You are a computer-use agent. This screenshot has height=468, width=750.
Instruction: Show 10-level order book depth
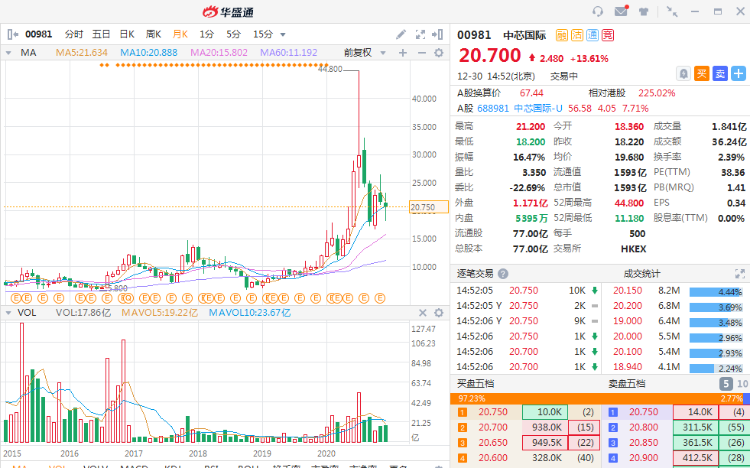pyautogui.click(x=742, y=384)
